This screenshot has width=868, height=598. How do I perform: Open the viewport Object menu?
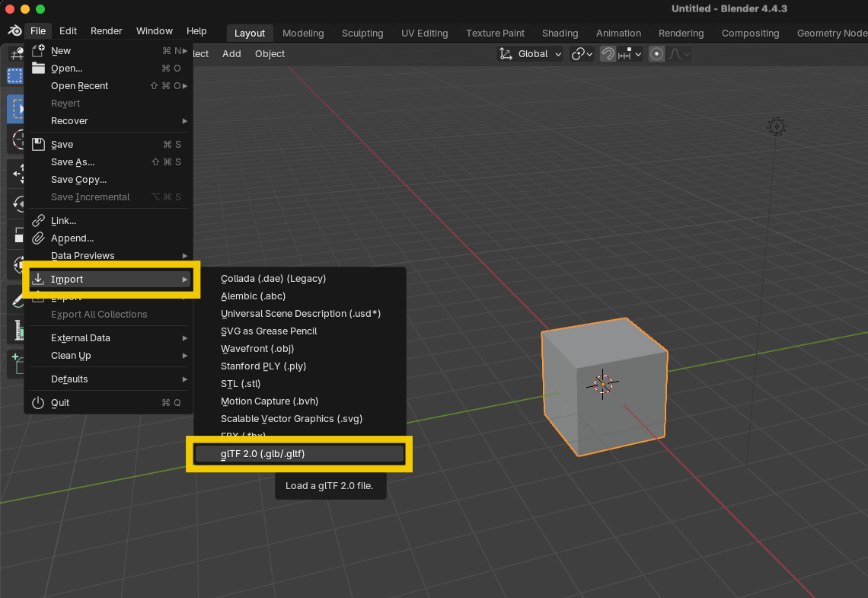270,54
